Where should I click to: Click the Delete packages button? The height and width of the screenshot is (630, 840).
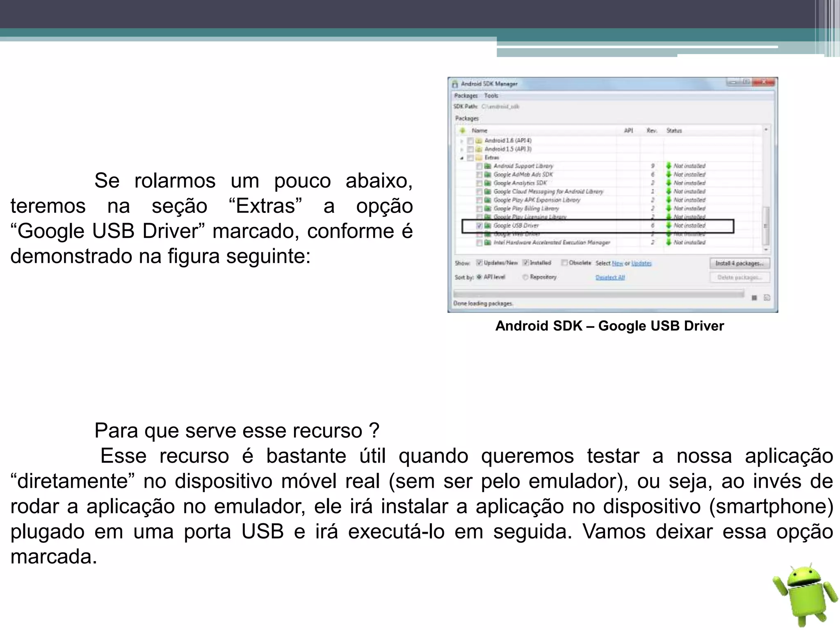(x=740, y=278)
